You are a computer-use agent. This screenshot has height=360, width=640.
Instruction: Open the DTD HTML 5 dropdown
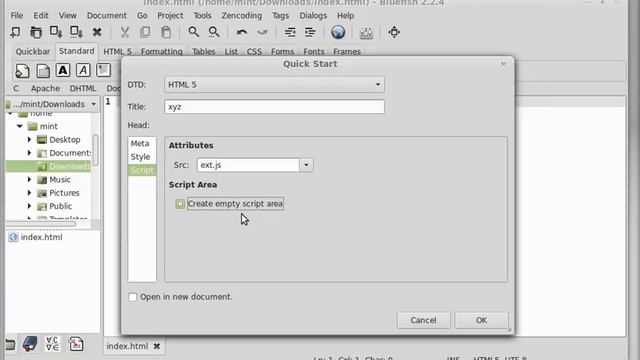[x=274, y=84]
